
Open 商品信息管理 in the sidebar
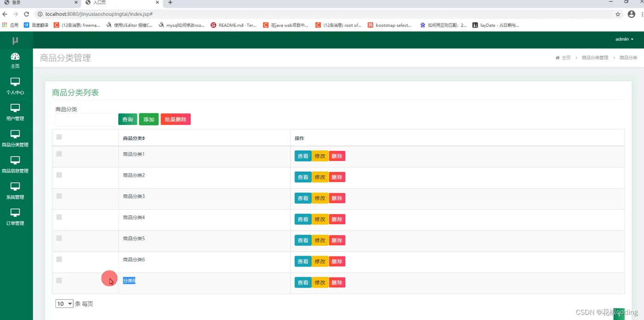(x=15, y=165)
